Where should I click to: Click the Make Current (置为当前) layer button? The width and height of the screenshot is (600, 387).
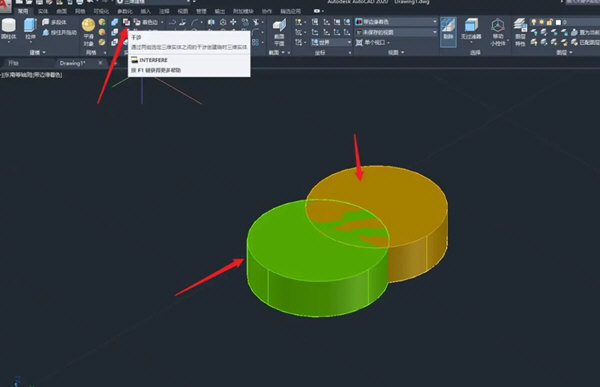coord(585,33)
